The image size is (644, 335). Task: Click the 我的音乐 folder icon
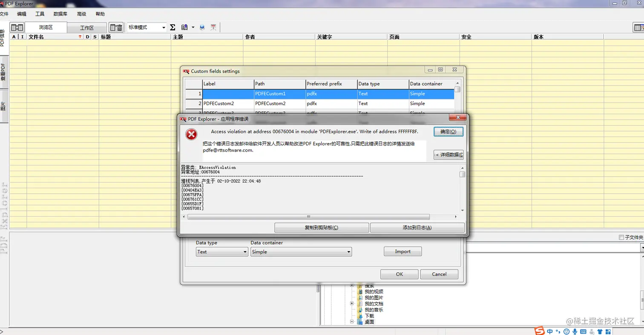(360, 310)
